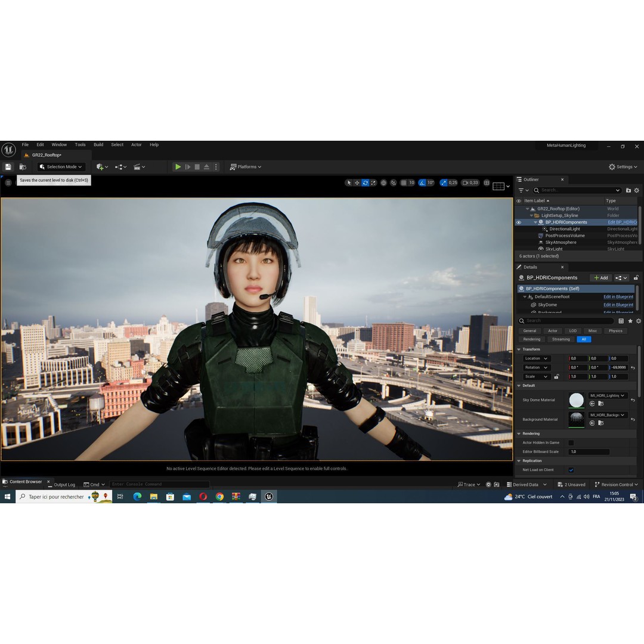
Task: Toggle world/local coordinate space globe icon
Action: 383,183
